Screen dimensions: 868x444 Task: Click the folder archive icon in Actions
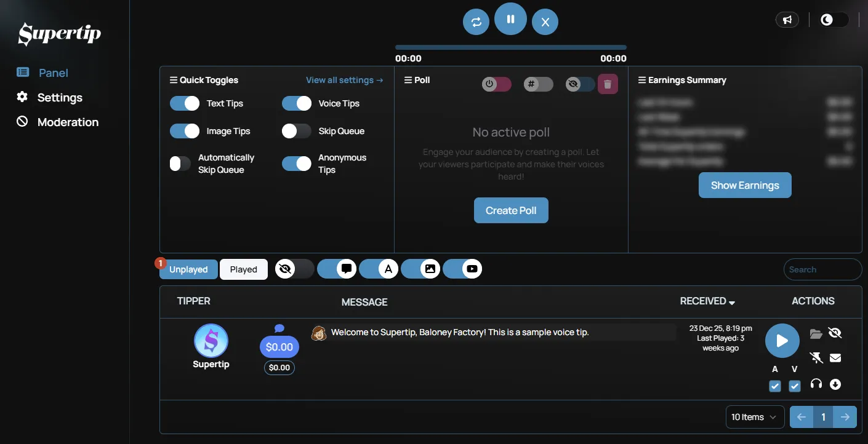[816, 334]
